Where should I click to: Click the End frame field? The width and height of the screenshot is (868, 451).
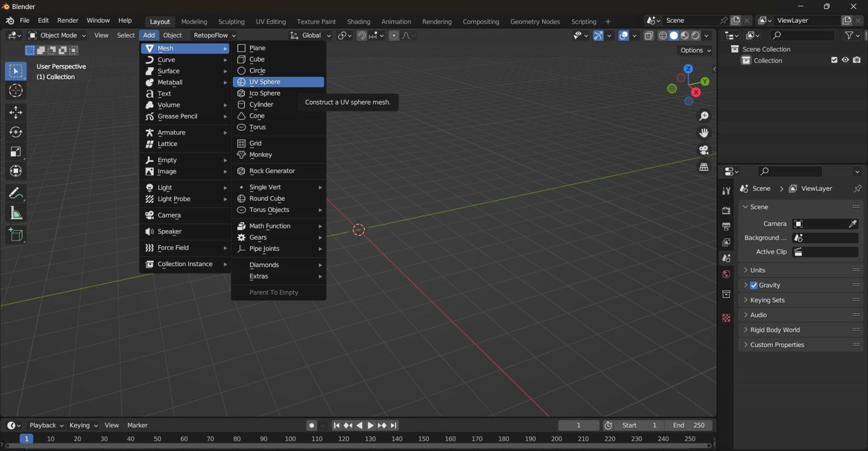coord(688,425)
